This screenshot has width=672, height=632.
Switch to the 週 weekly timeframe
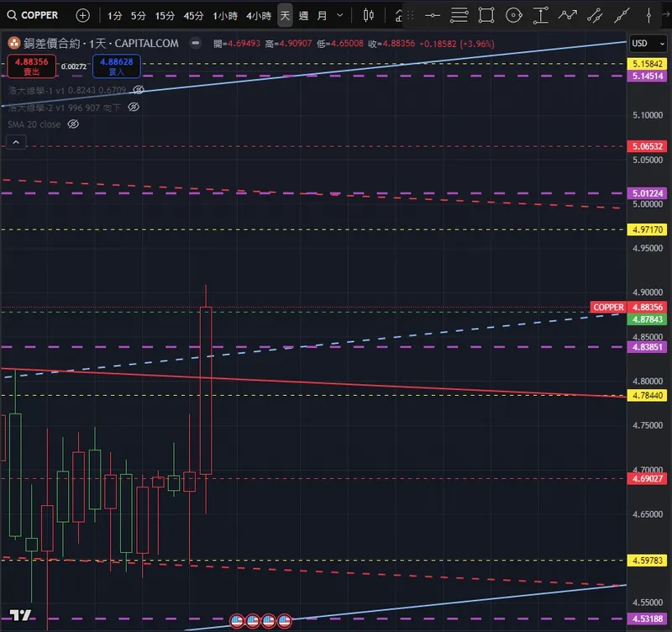(x=303, y=16)
